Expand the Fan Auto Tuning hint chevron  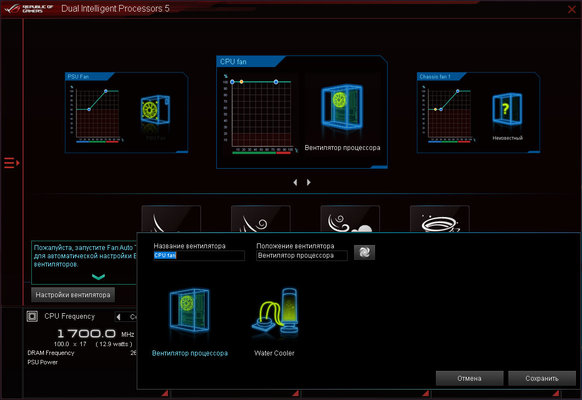[x=98, y=277]
